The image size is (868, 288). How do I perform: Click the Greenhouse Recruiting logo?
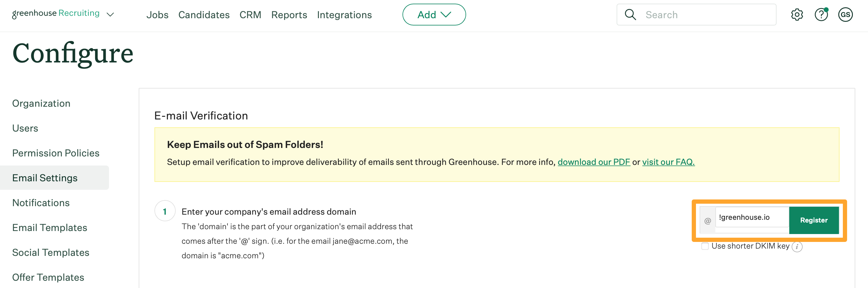(56, 13)
